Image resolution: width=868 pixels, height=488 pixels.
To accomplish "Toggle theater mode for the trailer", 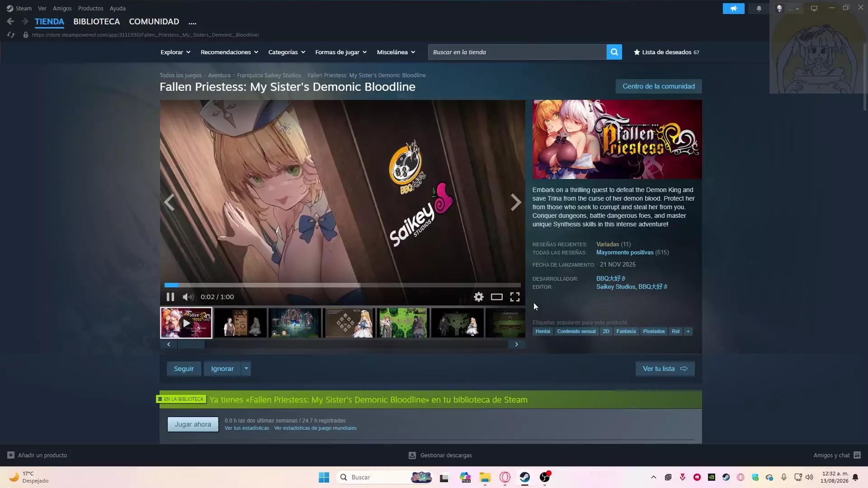I will coord(497,297).
